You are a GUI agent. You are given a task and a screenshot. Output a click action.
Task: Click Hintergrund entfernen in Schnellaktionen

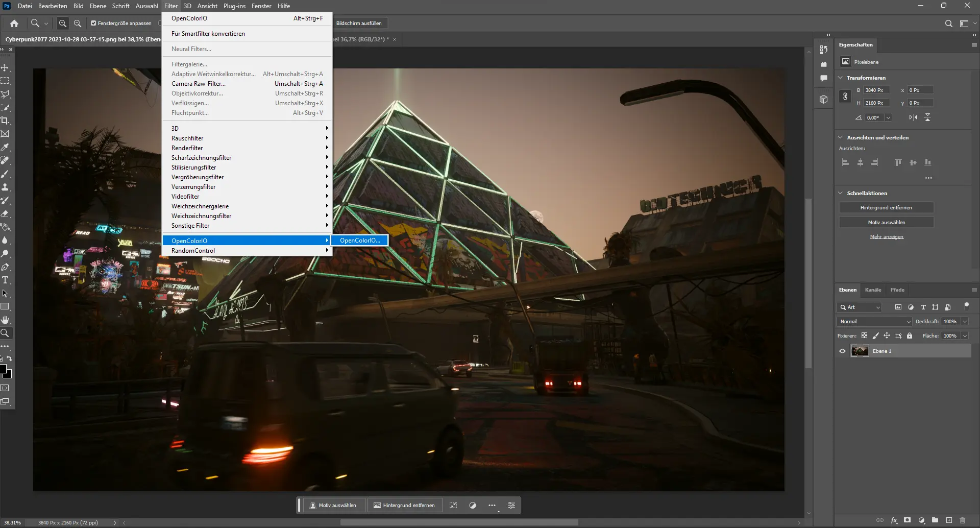click(x=886, y=208)
